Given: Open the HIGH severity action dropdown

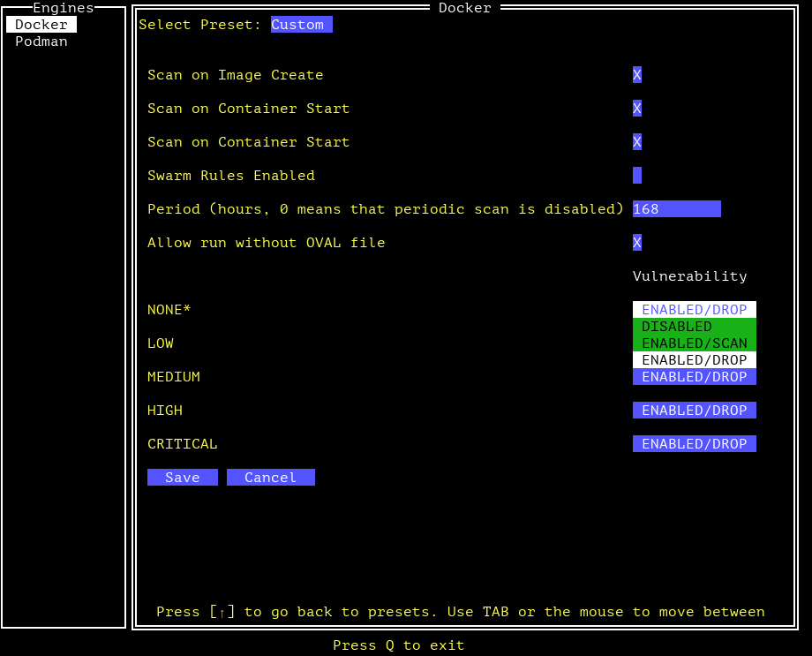Looking at the screenshot, I should click(694, 411).
